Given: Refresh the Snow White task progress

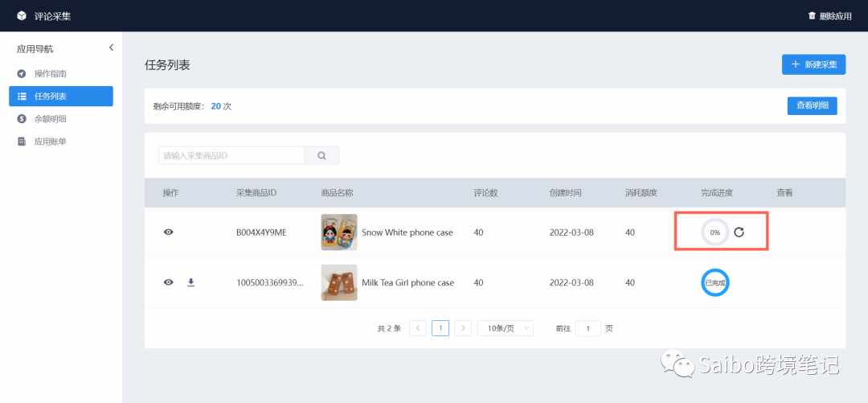Looking at the screenshot, I should coord(739,232).
